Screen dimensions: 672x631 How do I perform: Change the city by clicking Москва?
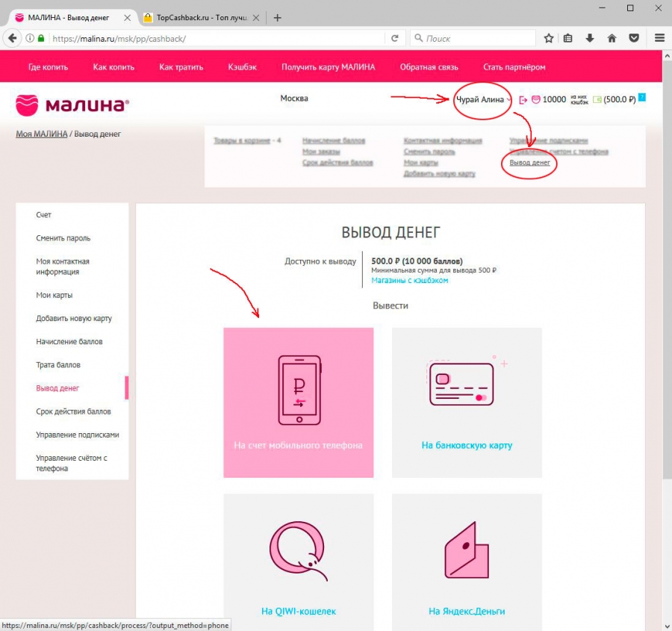[x=294, y=98]
